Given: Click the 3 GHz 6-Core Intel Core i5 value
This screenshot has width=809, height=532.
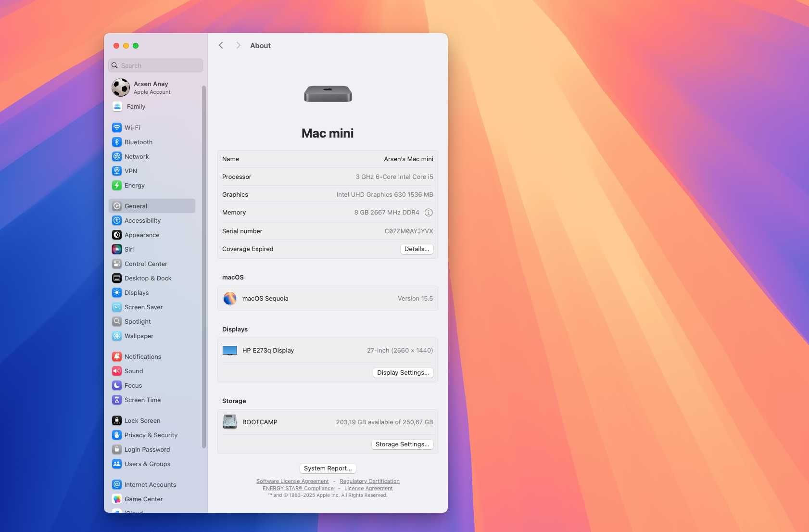Looking at the screenshot, I should pyautogui.click(x=394, y=177).
